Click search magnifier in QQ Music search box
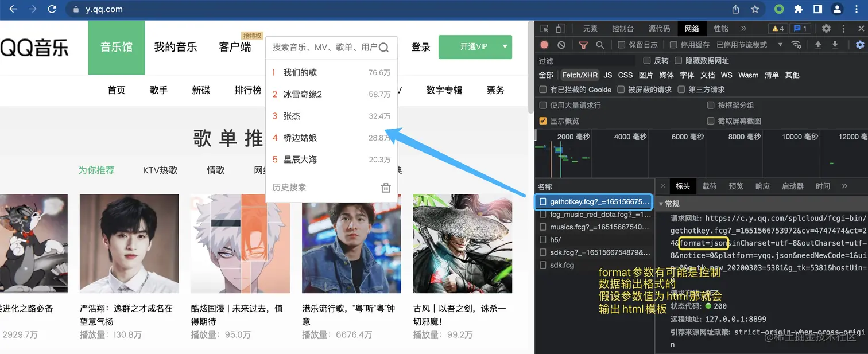The width and height of the screenshot is (868, 354). tap(384, 48)
